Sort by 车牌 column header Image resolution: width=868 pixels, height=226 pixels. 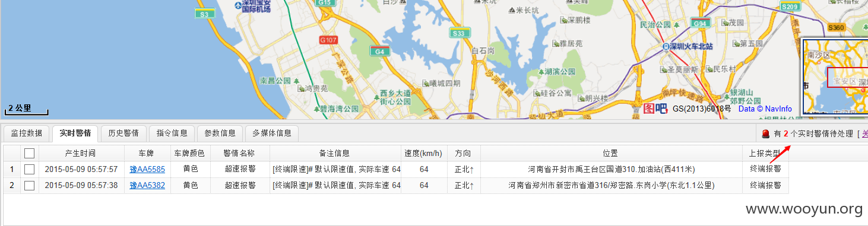[x=147, y=153]
